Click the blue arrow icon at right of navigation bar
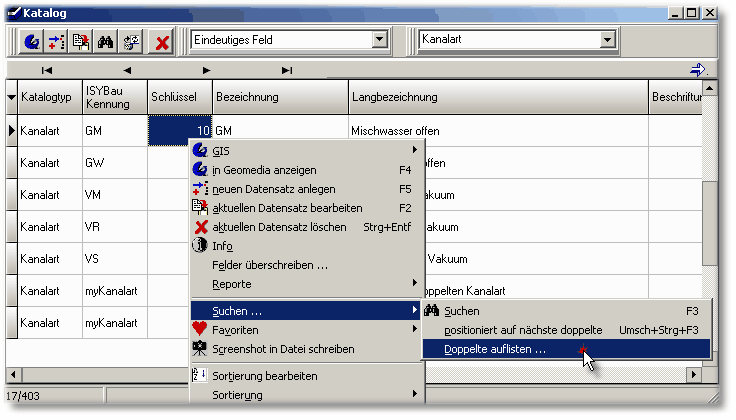Viewport: 736px width, 420px height. (698, 70)
